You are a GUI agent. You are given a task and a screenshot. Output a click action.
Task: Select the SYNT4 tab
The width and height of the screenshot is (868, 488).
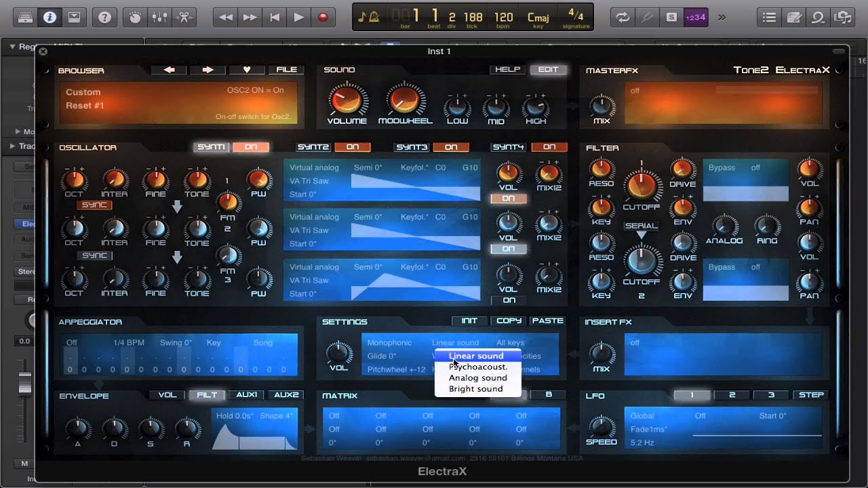[x=508, y=147]
